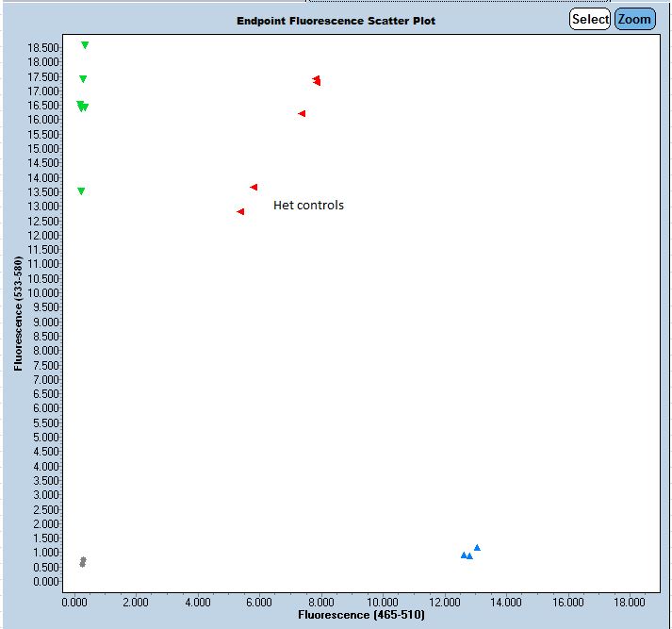This screenshot has width=672, height=629.
Task: Select the lone green triangle at 13.500
Action: (81, 191)
